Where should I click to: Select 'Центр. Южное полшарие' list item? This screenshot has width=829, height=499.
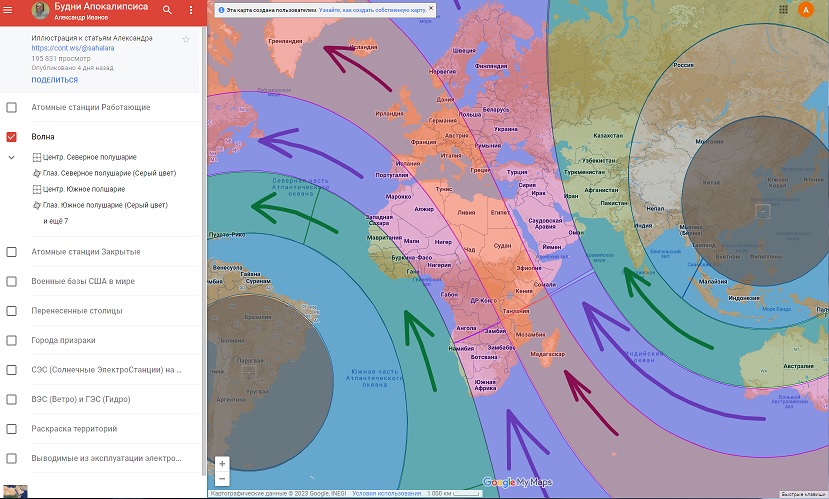tap(84, 189)
